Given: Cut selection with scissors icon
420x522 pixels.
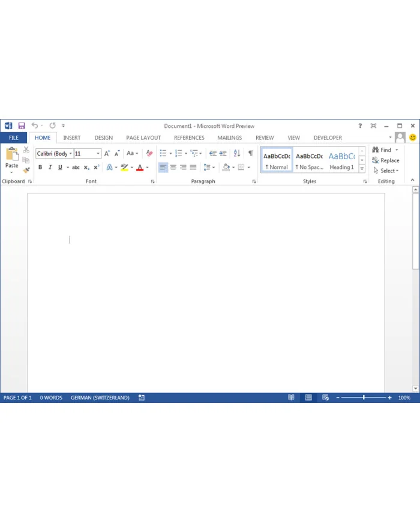Looking at the screenshot, I should click(26, 150).
